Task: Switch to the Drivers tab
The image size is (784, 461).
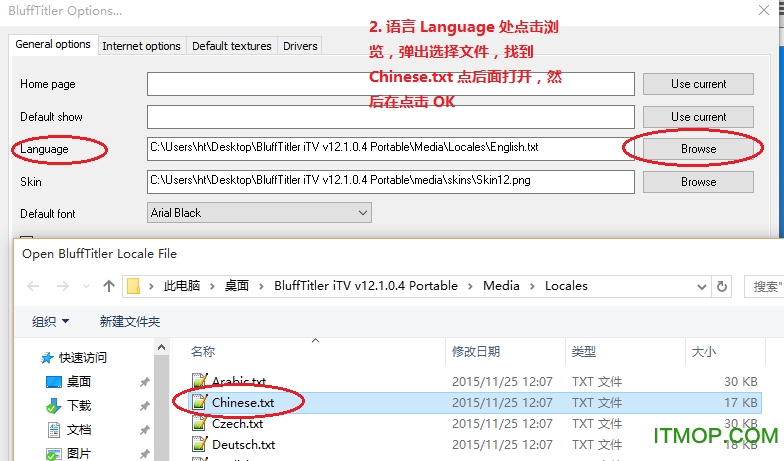Action: click(x=300, y=46)
